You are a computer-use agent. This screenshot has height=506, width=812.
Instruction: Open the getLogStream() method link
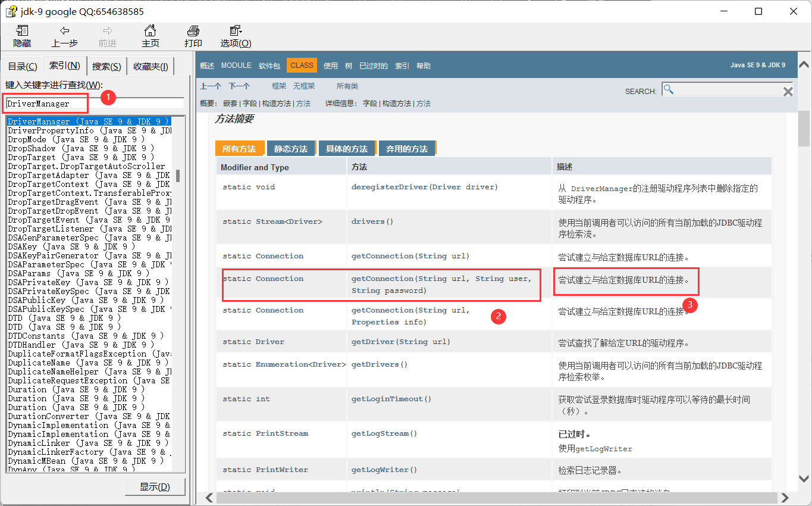(384, 433)
